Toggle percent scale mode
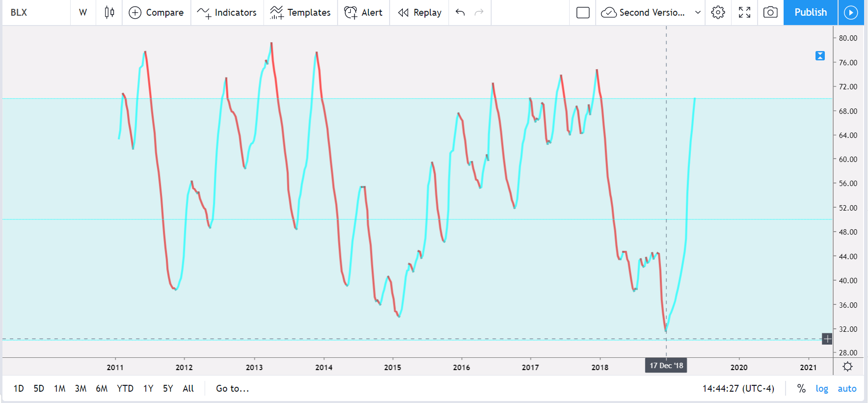Image resolution: width=868 pixels, height=403 pixels. (x=801, y=389)
